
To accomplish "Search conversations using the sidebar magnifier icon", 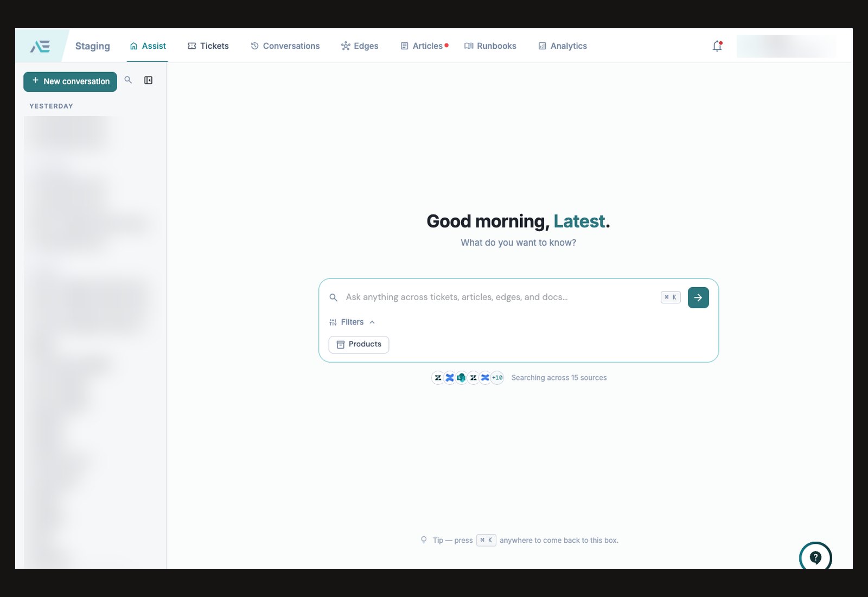I will click(x=128, y=80).
